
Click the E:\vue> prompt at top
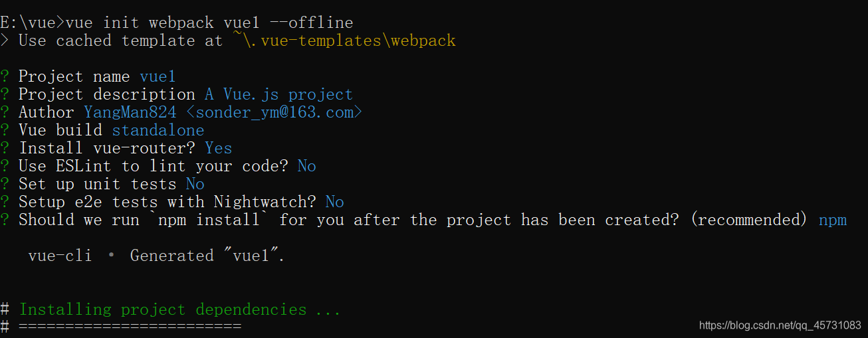(33, 23)
